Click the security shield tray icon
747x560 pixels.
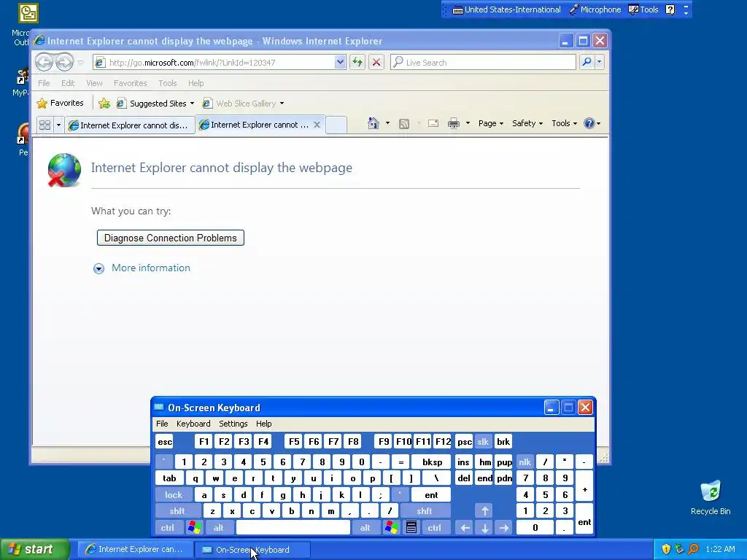666,549
